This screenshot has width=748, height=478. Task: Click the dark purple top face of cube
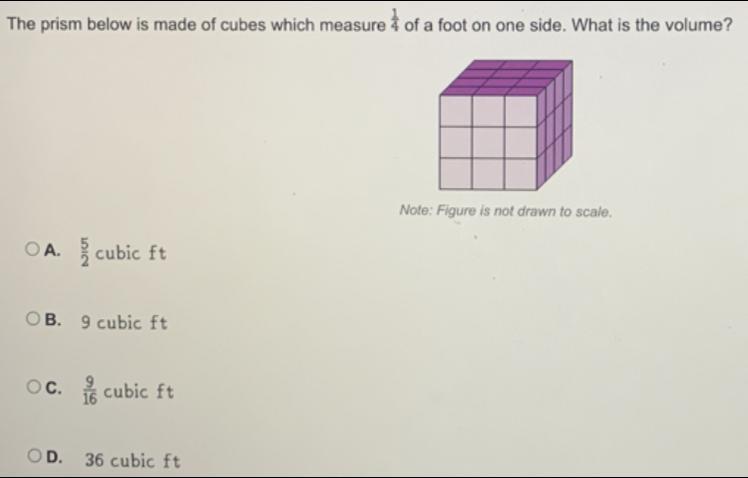pos(506,77)
